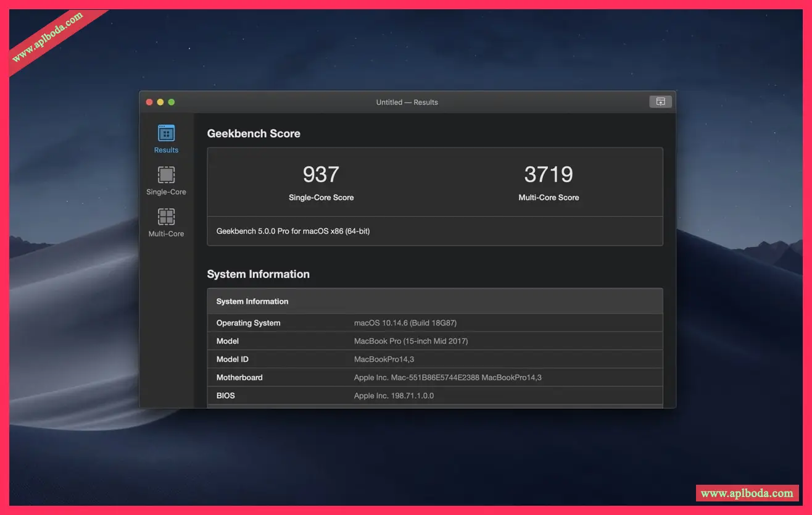Select the Apple Inc. 198.71.1.0.0 BIOS value
This screenshot has height=515, width=812.
coord(394,395)
